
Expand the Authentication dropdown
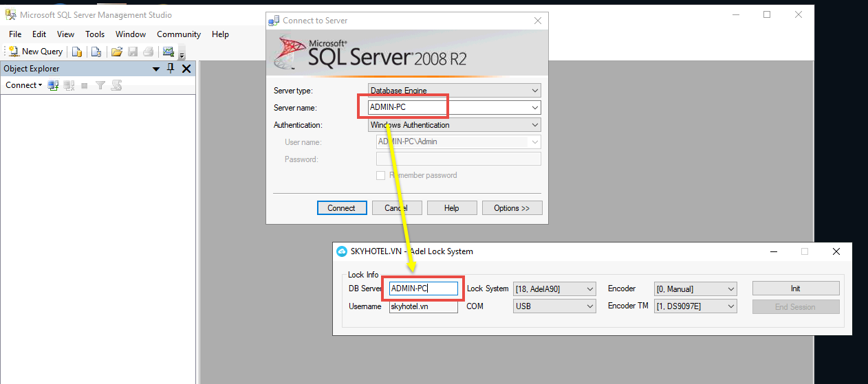(x=534, y=125)
